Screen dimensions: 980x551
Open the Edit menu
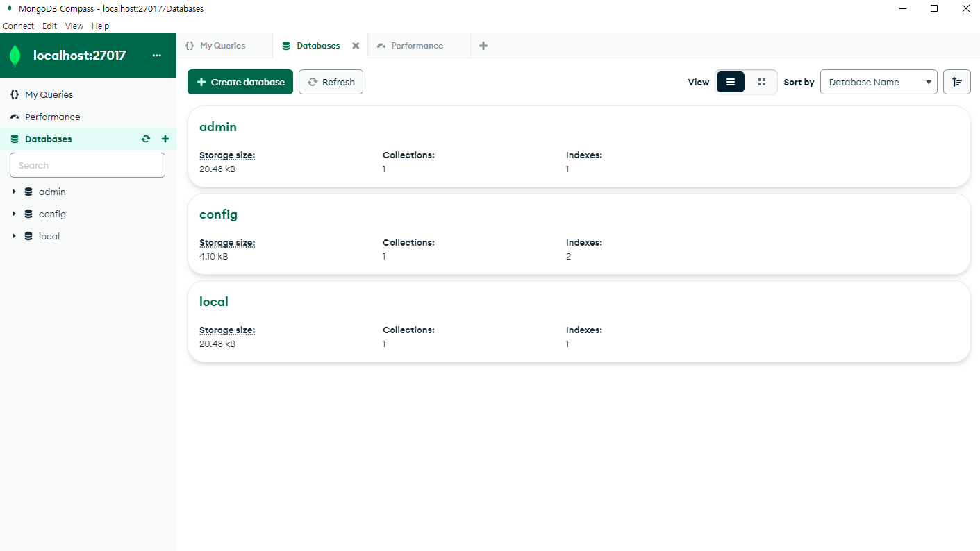pos(49,26)
